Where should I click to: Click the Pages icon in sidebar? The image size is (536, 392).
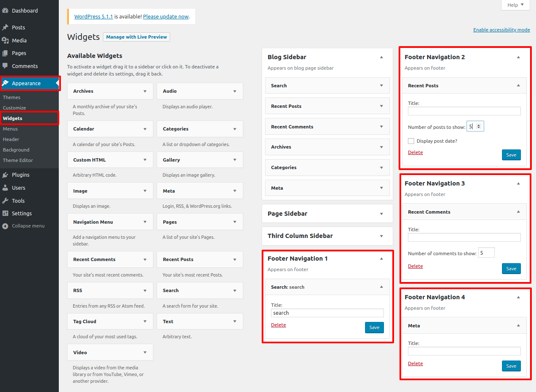point(5,53)
